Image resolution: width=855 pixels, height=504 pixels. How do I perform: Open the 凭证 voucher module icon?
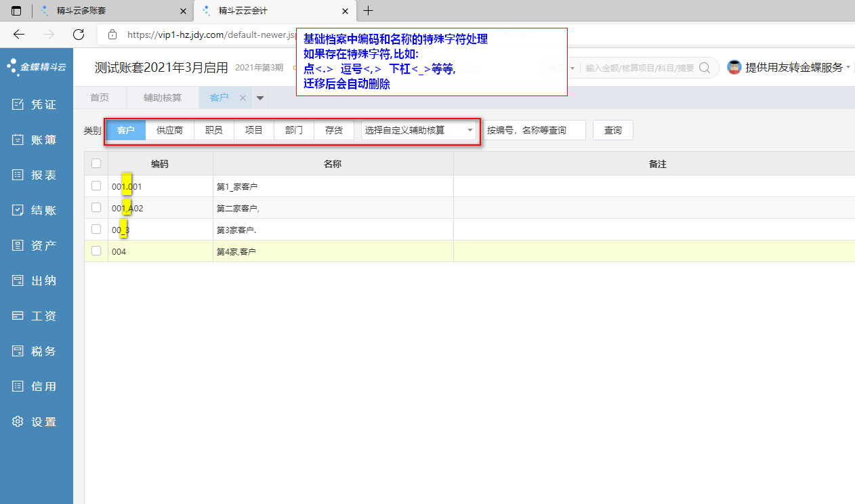[18, 104]
